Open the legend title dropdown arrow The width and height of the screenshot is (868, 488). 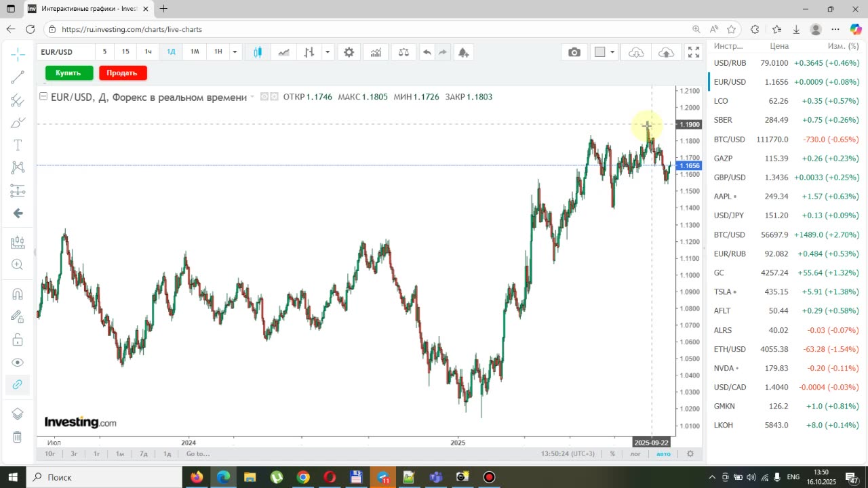pos(252,97)
